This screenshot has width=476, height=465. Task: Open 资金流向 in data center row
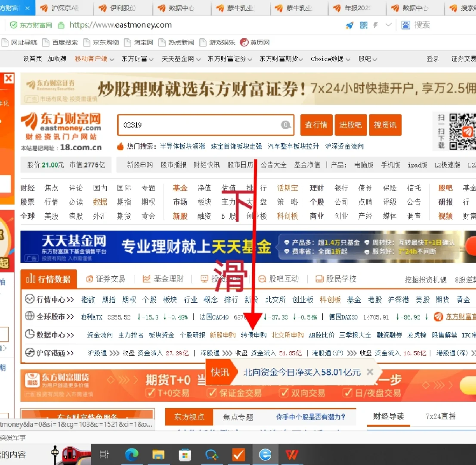[100, 335]
